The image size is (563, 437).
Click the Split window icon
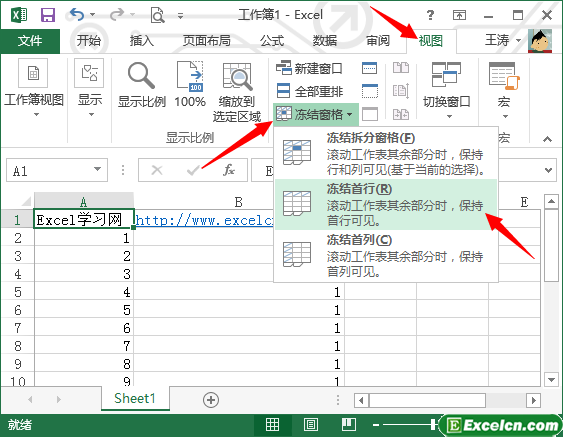(369, 68)
